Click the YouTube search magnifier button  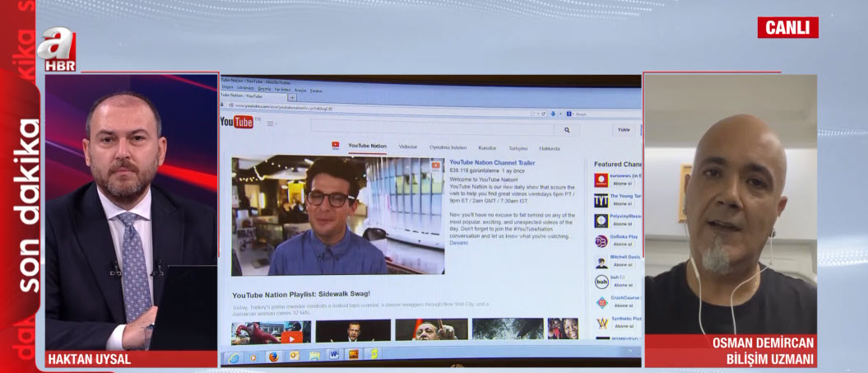566,130
